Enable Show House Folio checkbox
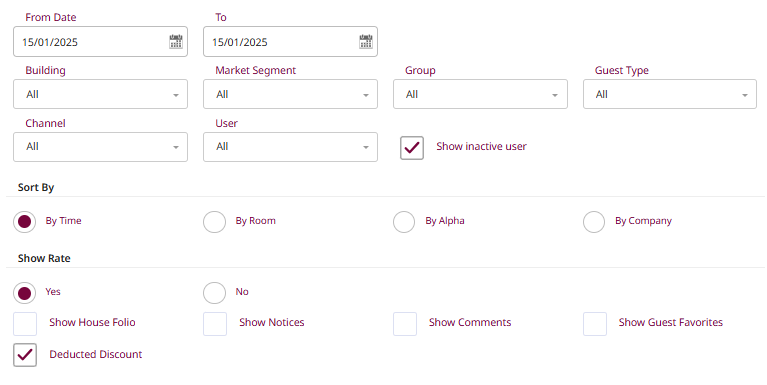767x385 pixels. pos(25,324)
